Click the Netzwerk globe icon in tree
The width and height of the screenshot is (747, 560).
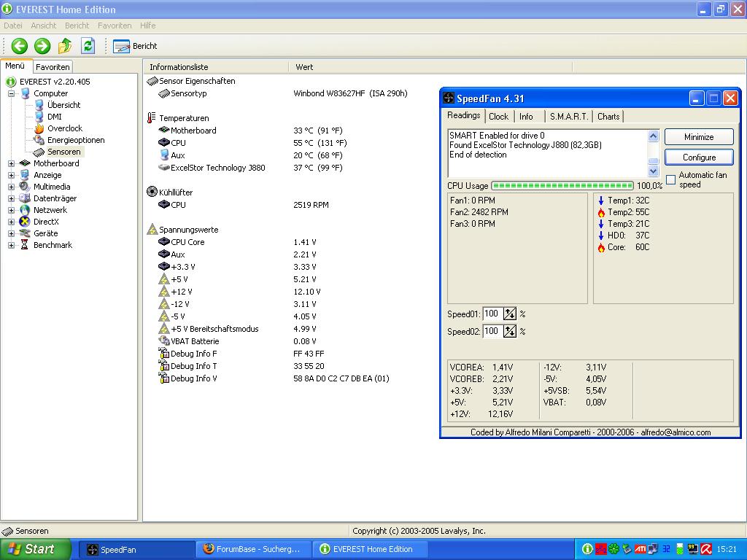[x=25, y=210]
